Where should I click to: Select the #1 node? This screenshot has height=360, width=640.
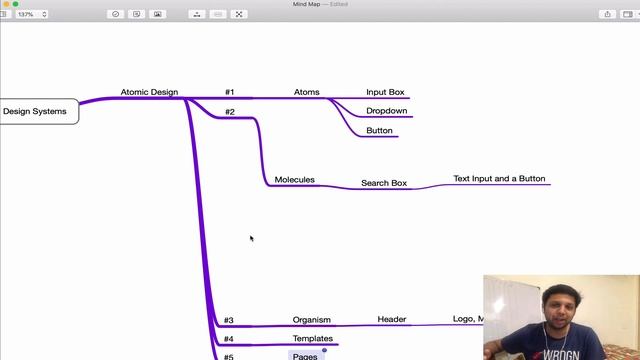point(230,92)
